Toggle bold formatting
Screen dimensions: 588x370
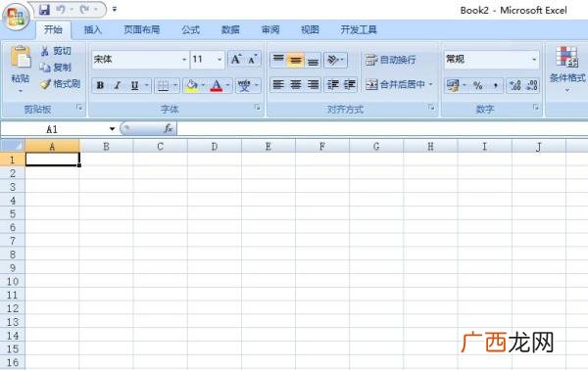100,86
